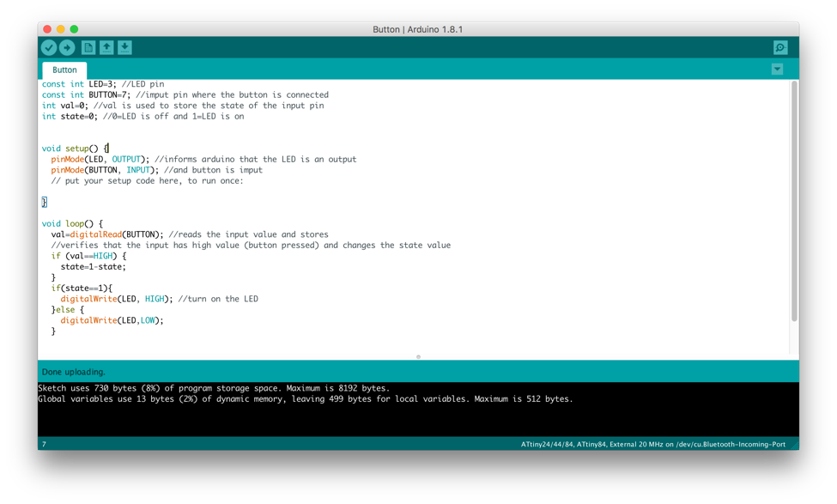This screenshot has width=837, height=504.
Task: Click the highlighted closing brace of setup
Action: [x=45, y=202]
